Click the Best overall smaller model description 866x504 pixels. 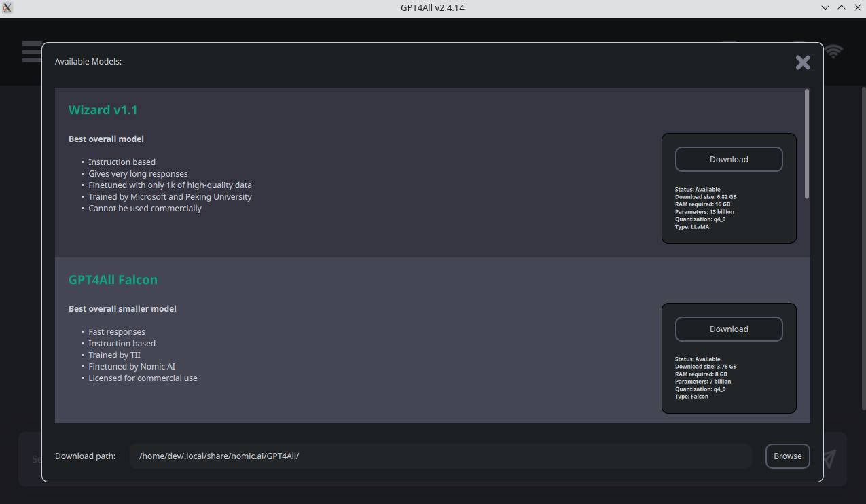click(x=122, y=308)
